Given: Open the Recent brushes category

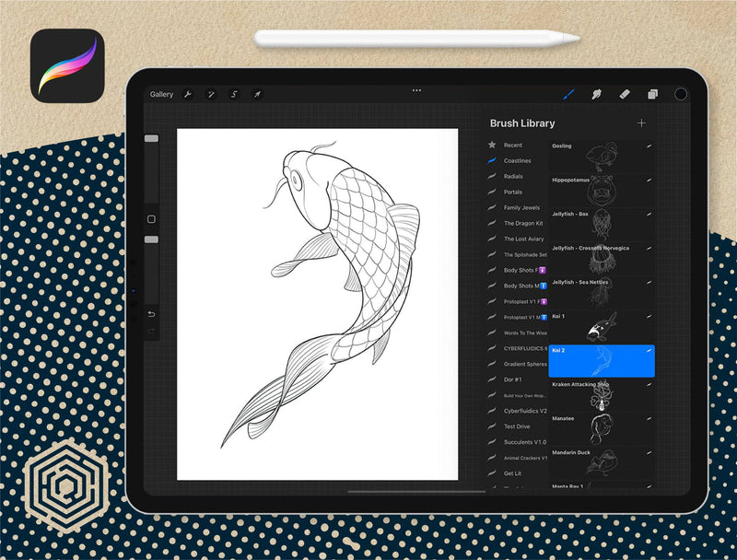Looking at the screenshot, I should coord(512,145).
